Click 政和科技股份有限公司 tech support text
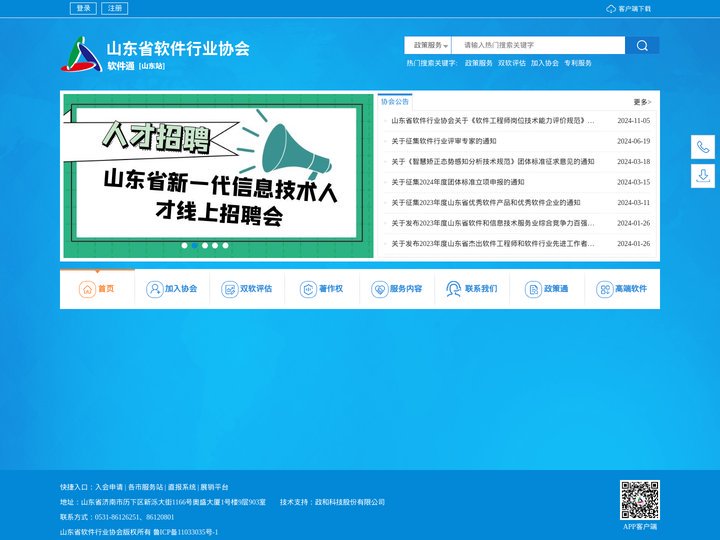The image size is (720, 540). [350, 502]
